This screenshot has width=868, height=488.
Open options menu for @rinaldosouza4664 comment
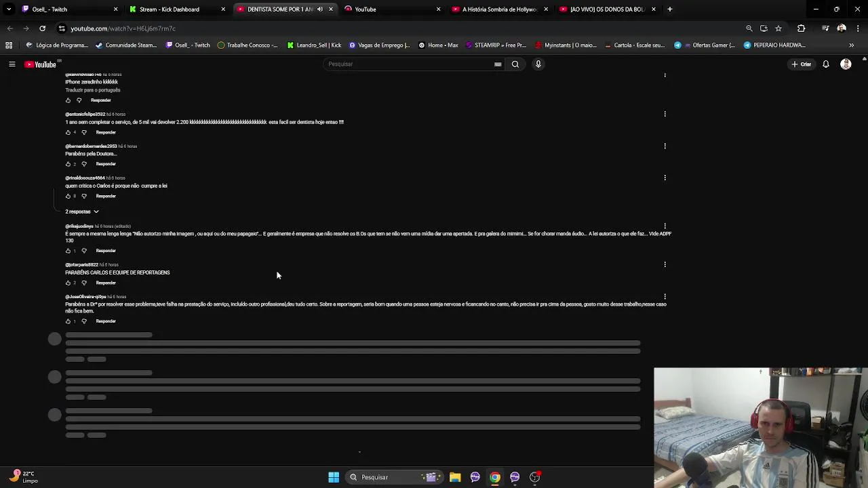665,178
